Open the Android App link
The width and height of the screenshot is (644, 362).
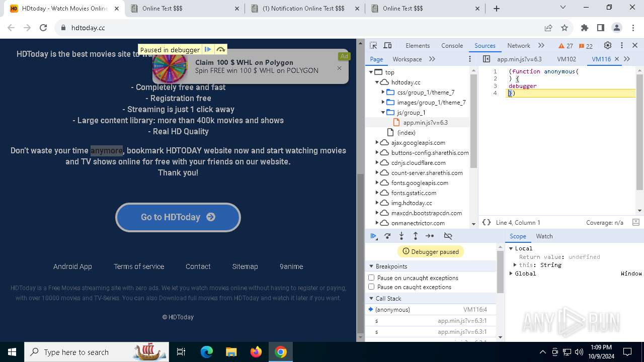[x=72, y=266]
